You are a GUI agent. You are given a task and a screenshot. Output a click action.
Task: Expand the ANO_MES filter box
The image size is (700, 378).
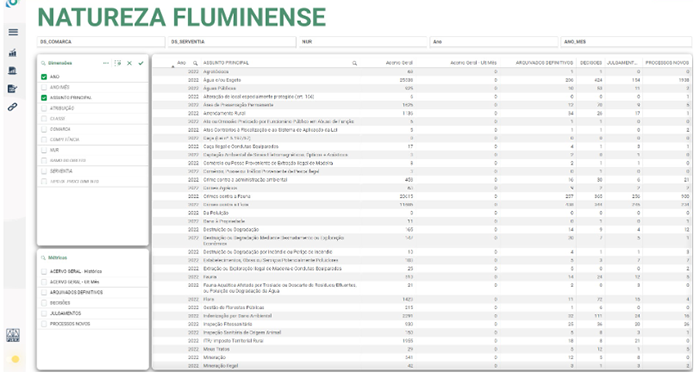626,42
